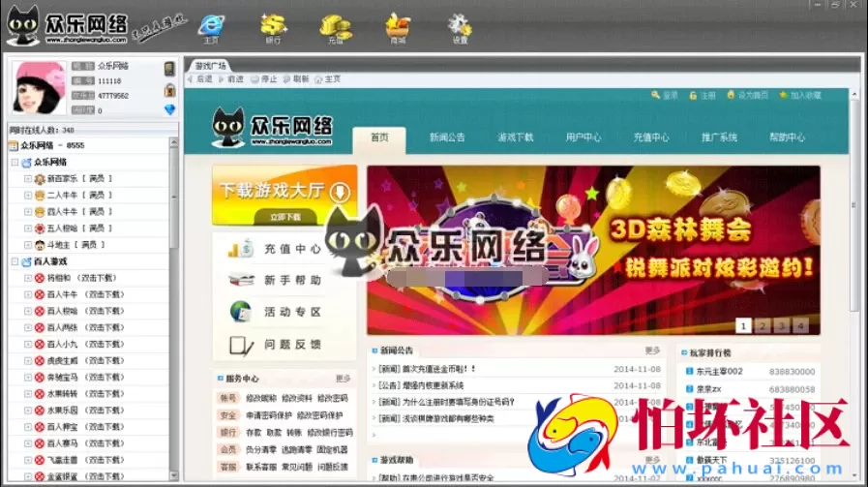Click the 主页 house icon in browser bar

tap(328, 79)
